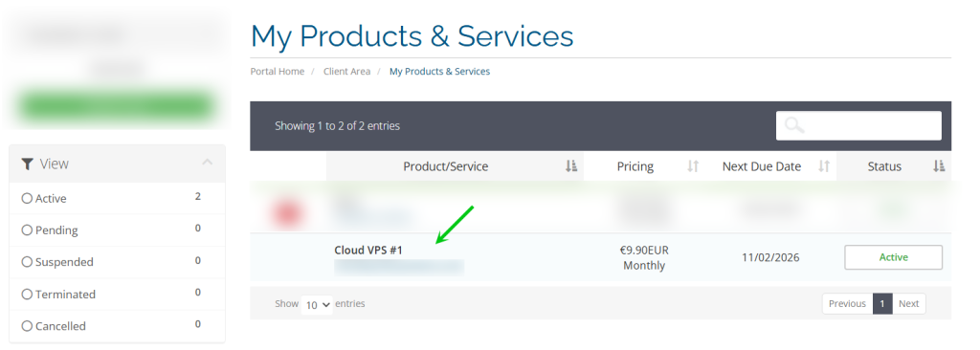Click the View filter funnel icon
The height and width of the screenshot is (350, 980).
click(27, 164)
